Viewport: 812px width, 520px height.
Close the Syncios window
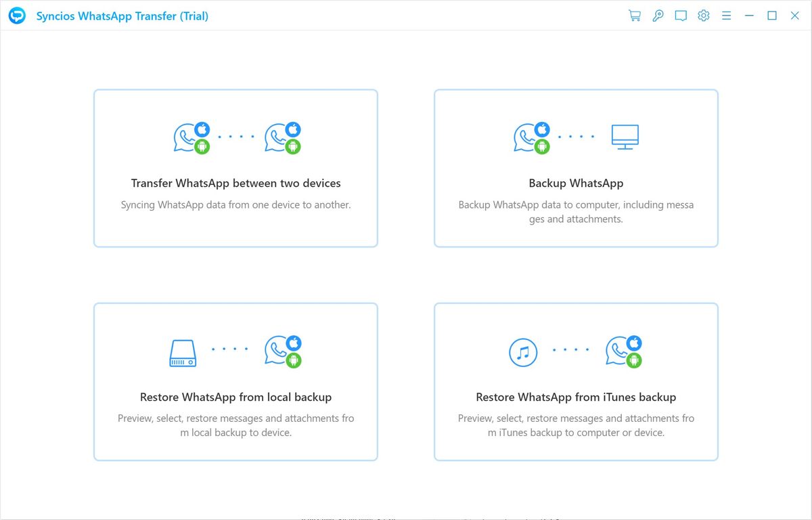tap(795, 16)
